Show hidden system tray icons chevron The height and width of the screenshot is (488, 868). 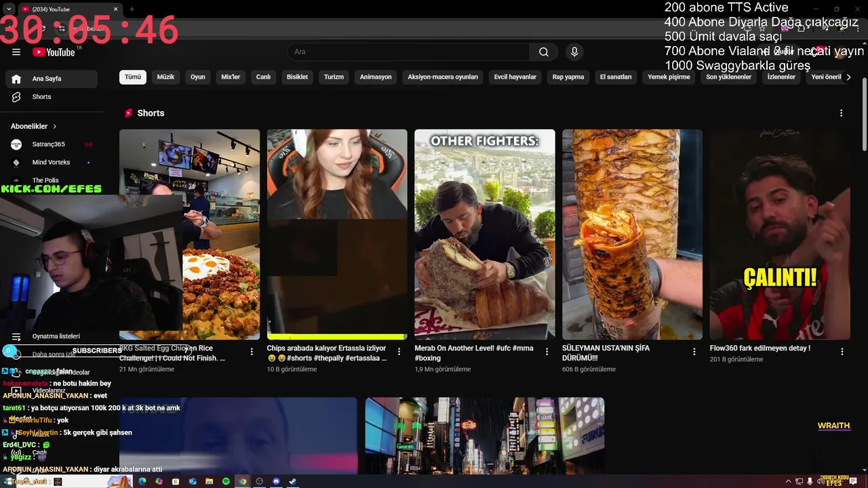(x=788, y=482)
